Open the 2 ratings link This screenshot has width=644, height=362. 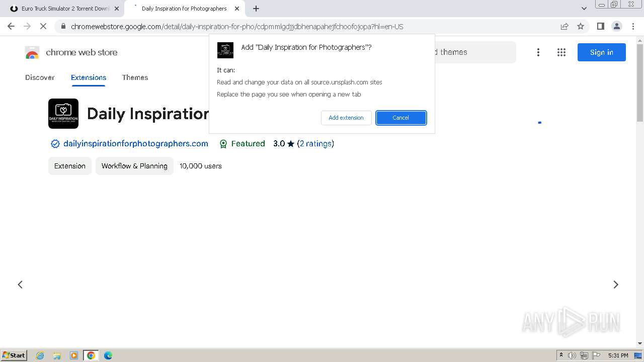tap(315, 144)
